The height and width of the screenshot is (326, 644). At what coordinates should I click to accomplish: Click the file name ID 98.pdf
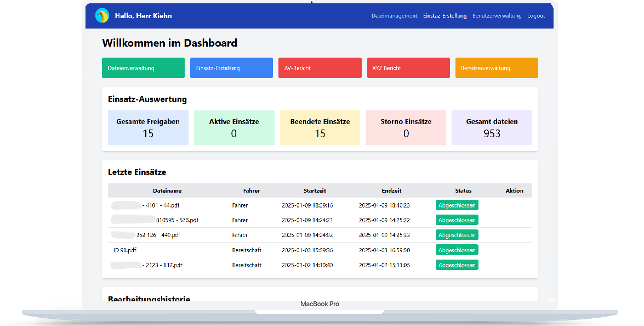[125, 250]
